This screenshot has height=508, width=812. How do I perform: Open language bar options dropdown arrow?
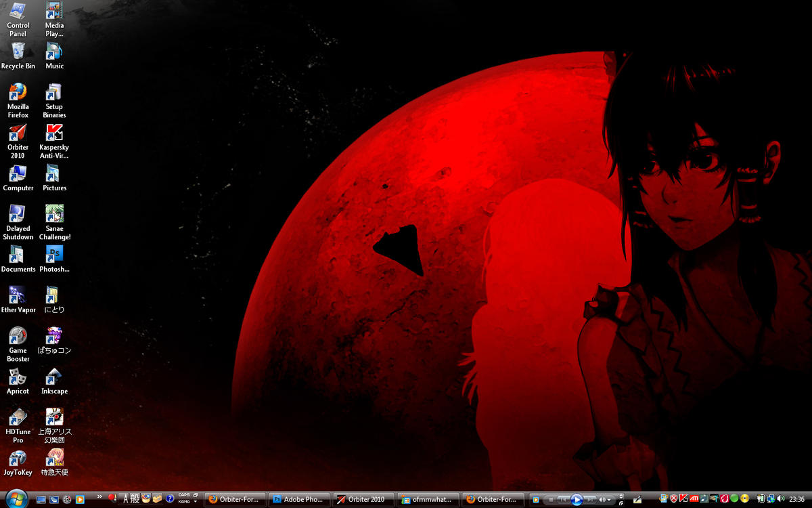tap(196, 502)
